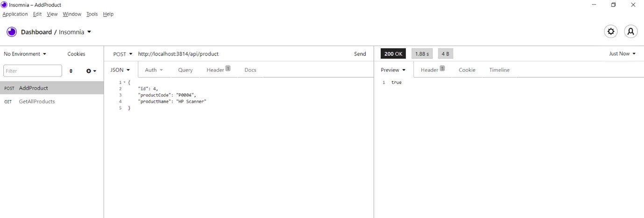644x218 pixels.
Task: Click the "id": 4 line in body
Action: pyautogui.click(x=148, y=89)
